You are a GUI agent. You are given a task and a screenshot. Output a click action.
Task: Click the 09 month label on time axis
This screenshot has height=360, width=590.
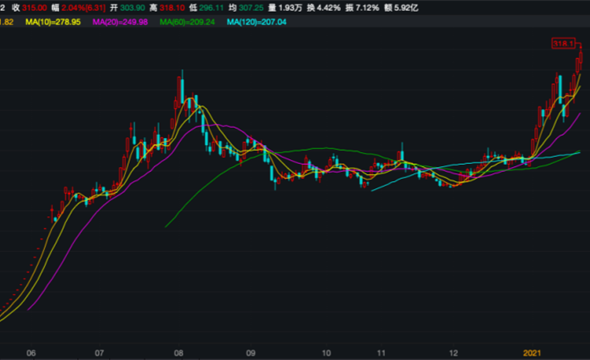[251, 353]
